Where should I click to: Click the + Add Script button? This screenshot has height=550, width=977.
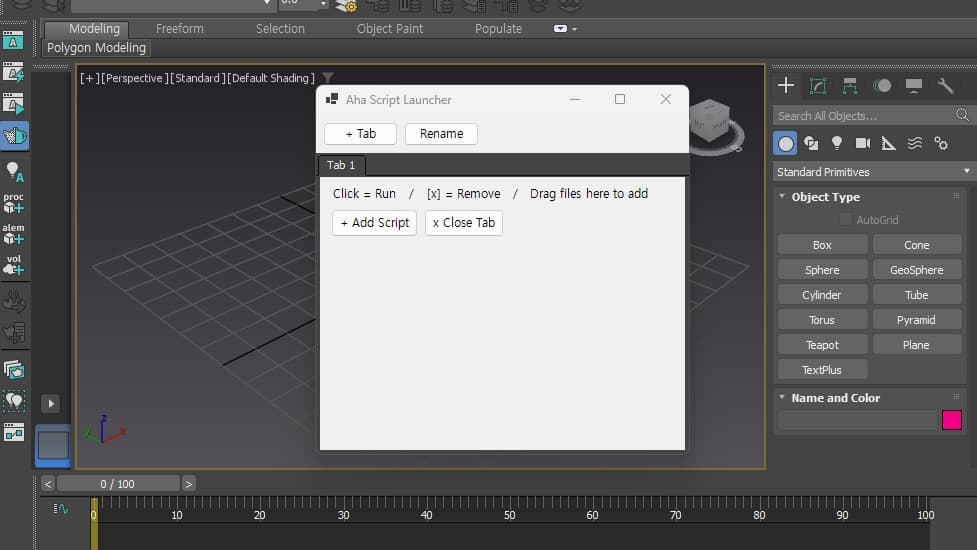(x=374, y=223)
